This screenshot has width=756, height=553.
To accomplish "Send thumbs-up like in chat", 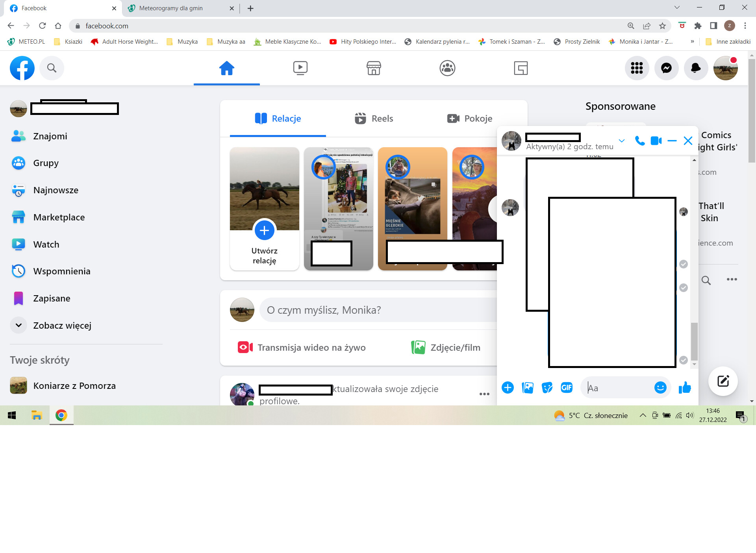I will 685,388.
